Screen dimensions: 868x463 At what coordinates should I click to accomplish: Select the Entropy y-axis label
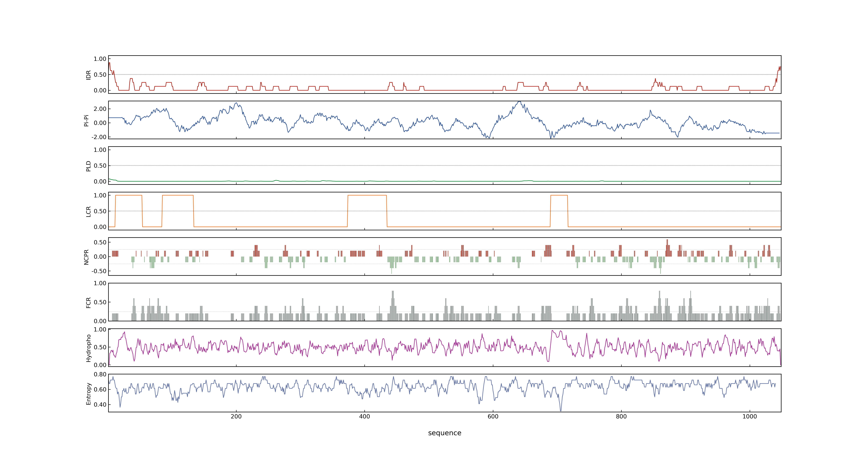(x=88, y=393)
